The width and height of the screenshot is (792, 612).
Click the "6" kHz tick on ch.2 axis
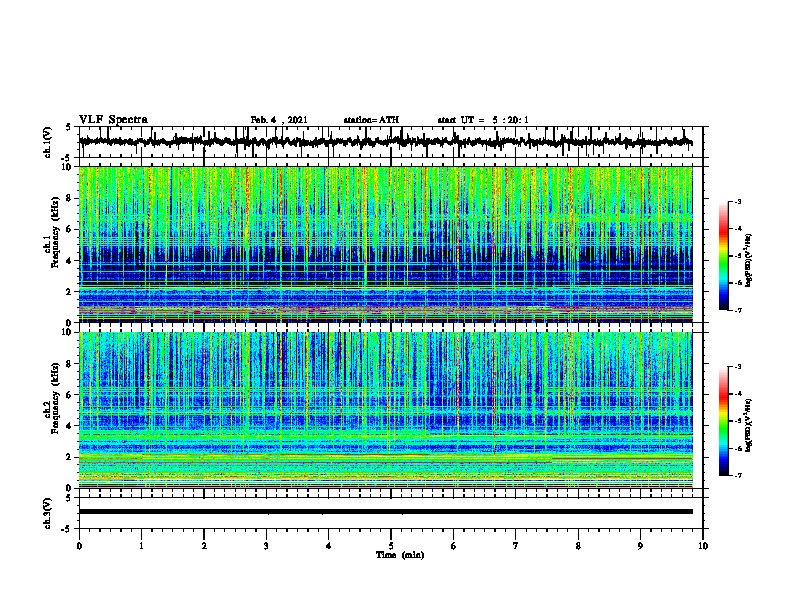[x=69, y=395]
